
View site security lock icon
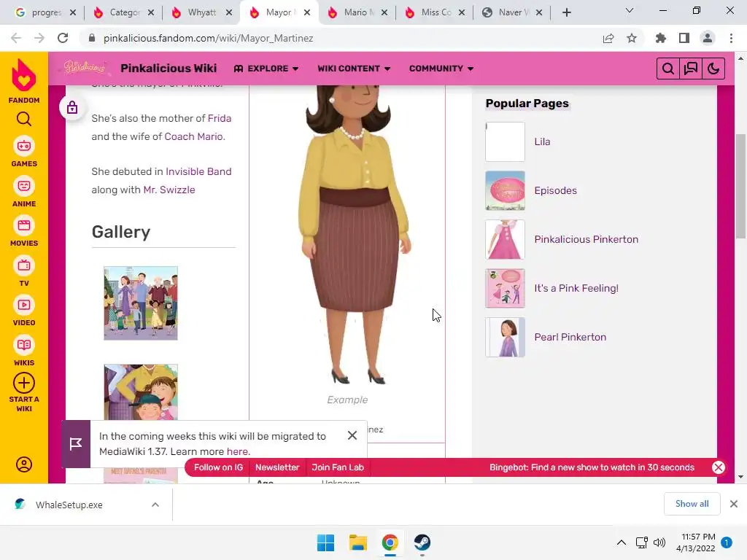click(92, 38)
